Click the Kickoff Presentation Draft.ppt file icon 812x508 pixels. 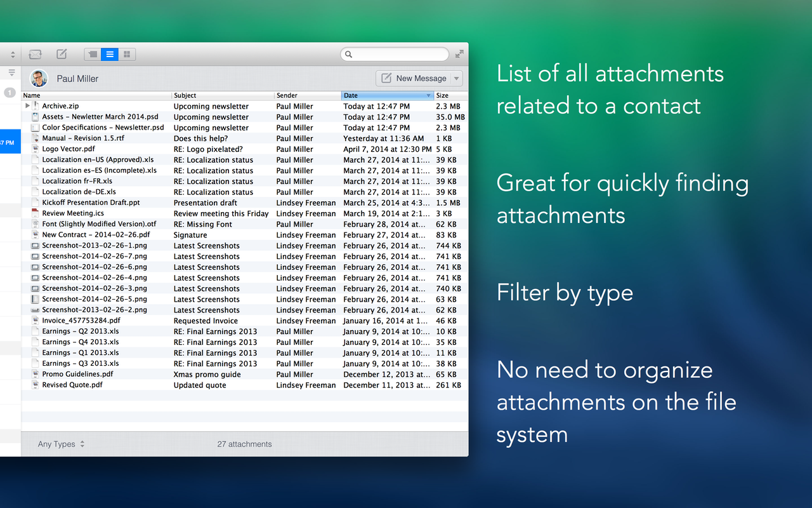(36, 203)
